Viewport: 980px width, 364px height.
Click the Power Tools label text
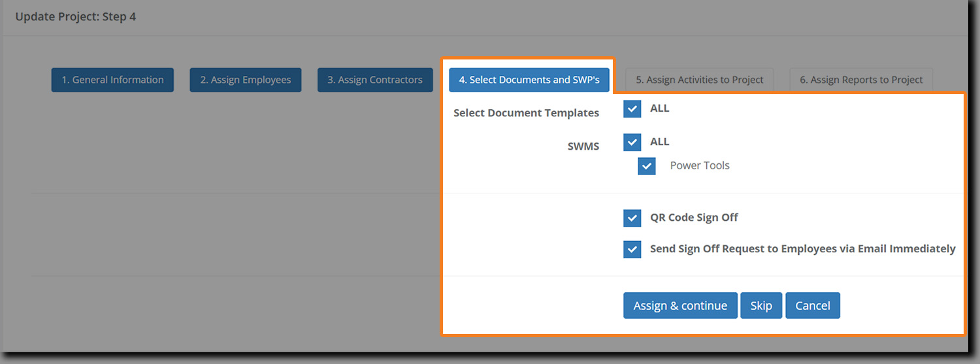tap(699, 166)
